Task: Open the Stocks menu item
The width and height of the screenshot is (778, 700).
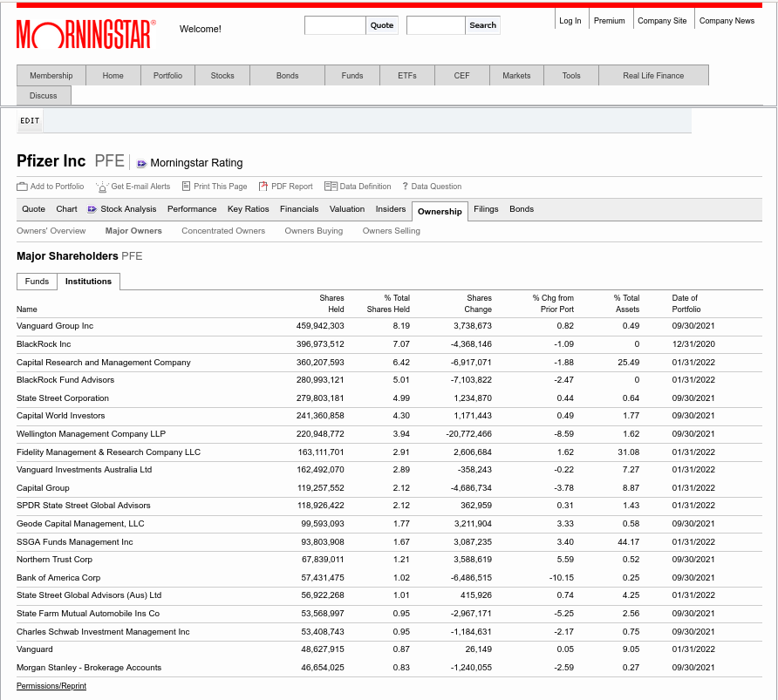Action: (222, 75)
